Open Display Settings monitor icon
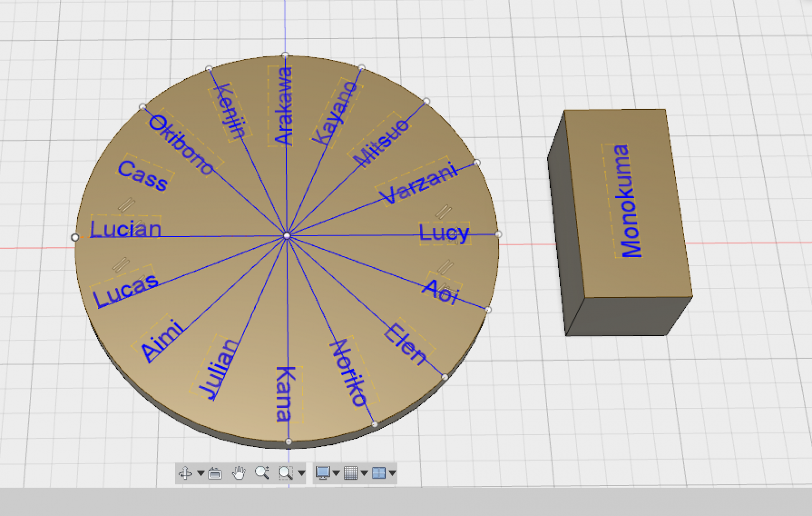The height and width of the screenshot is (516, 812). (x=323, y=473)
